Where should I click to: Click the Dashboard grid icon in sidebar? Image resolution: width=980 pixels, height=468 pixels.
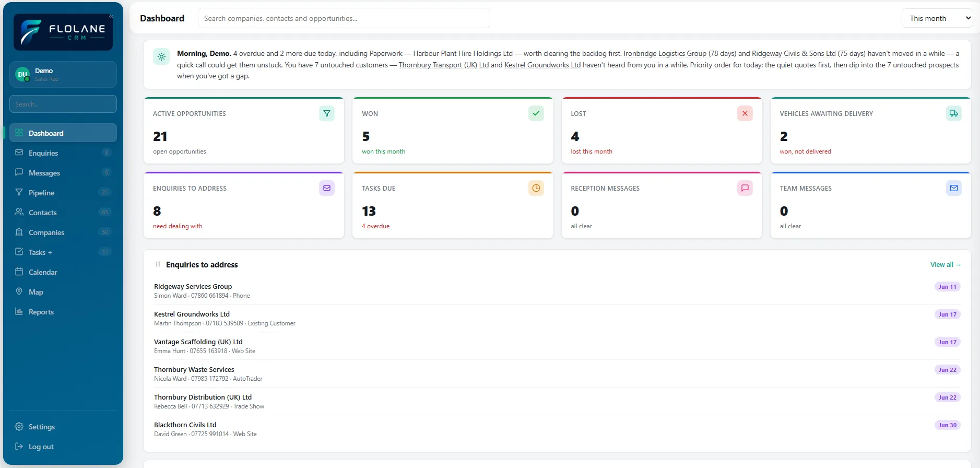(x=19, y=133)
